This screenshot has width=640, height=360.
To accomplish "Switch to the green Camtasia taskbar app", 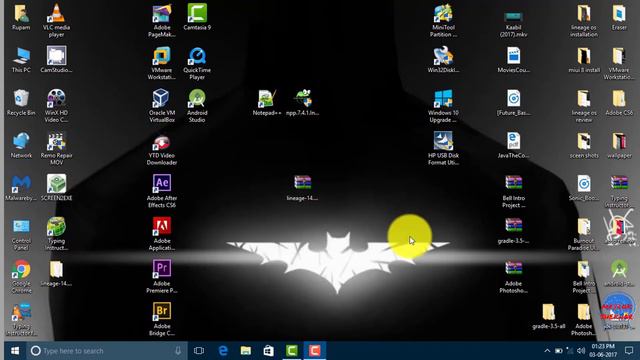I will (291, 351).
